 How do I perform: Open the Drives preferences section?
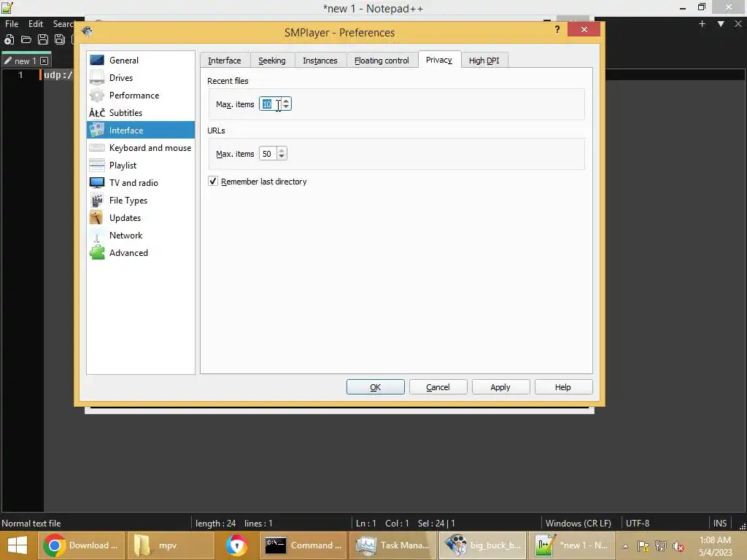pos(141,77)
